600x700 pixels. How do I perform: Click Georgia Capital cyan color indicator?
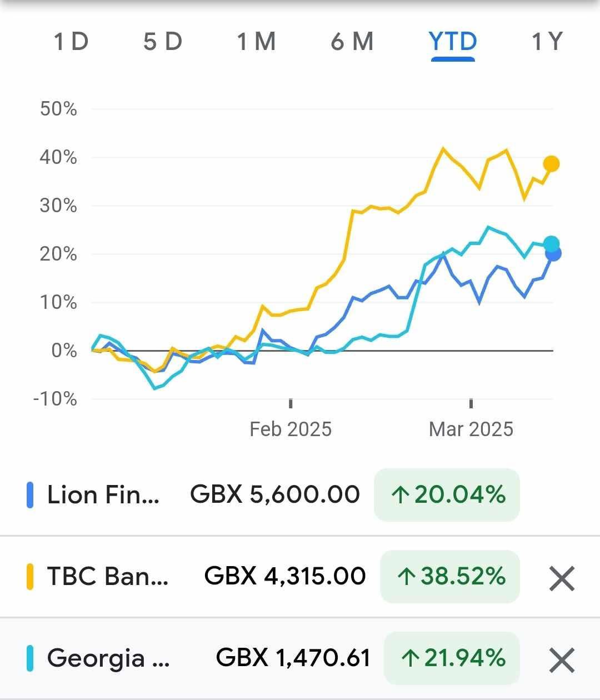[x=30, y=658]
